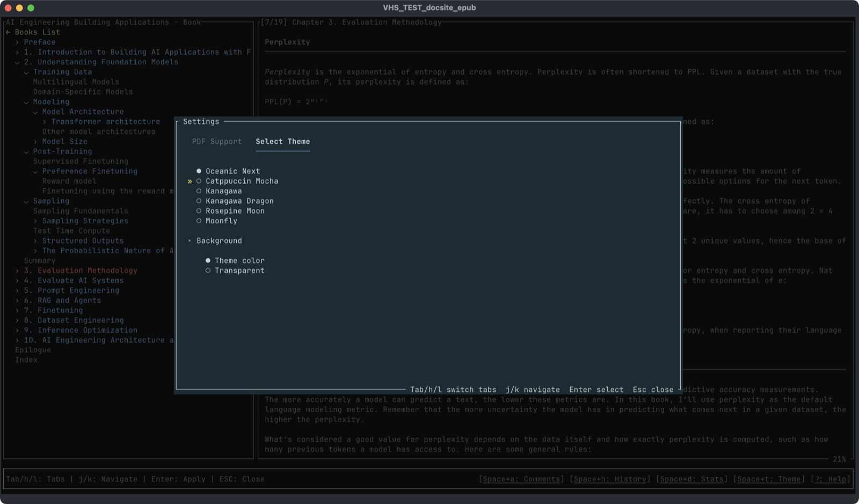This screenshot has width=859, height=504.
Task: Expand the Model Size section arrow
Action: click(35, 142)
